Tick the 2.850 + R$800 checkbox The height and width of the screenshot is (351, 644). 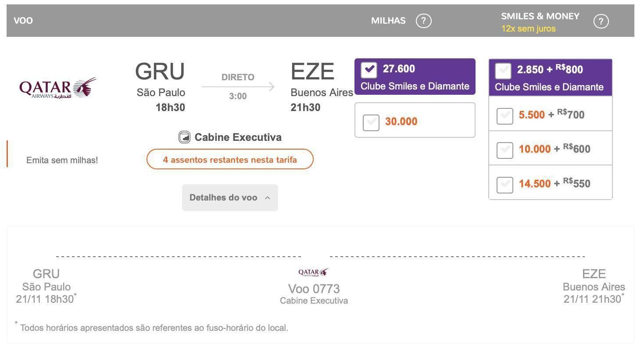[x=503, y=71]
